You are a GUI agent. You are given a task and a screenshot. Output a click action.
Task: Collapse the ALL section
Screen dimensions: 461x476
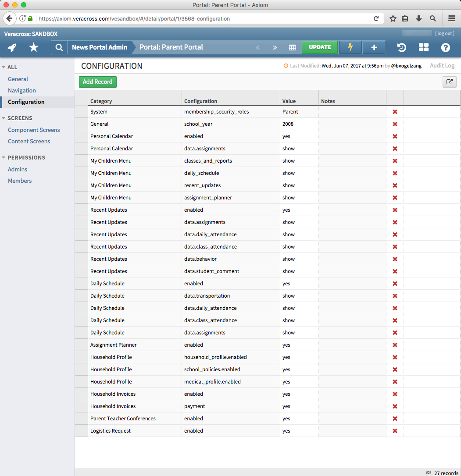4,67
